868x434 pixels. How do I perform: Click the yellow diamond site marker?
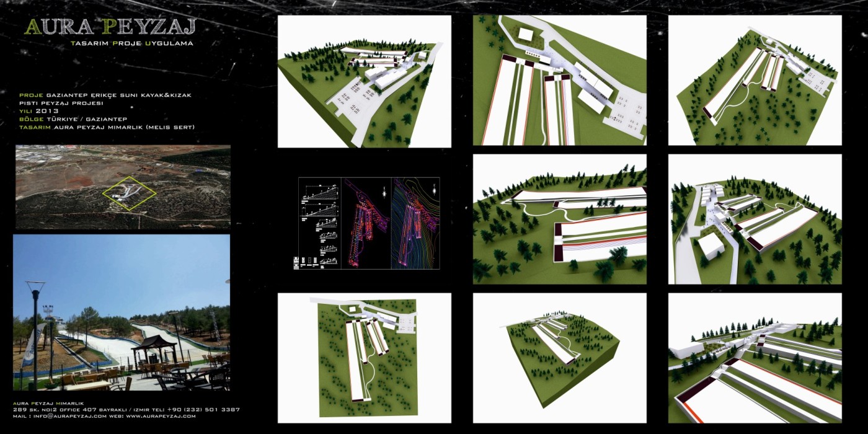[x=129, y=190]
